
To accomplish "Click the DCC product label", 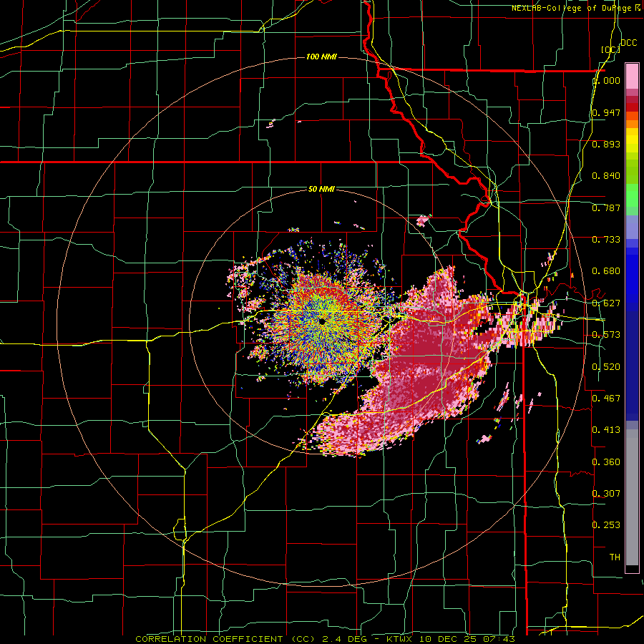I will tap(628, 43).
